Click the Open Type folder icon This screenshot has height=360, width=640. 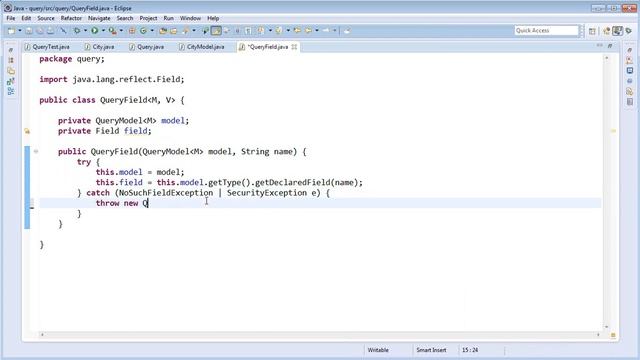(163, 31)
